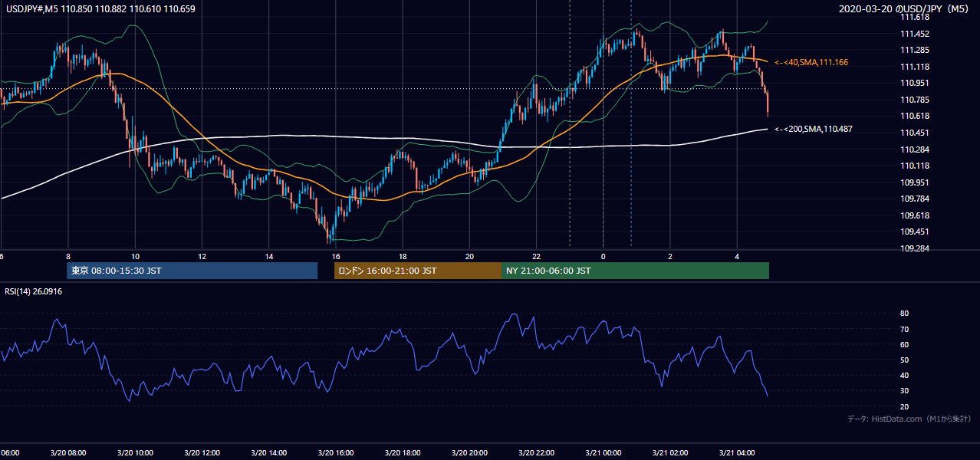Click the 109.784 price axis label
This screenshot has width=980, height=460.
(x=915, y=199)
